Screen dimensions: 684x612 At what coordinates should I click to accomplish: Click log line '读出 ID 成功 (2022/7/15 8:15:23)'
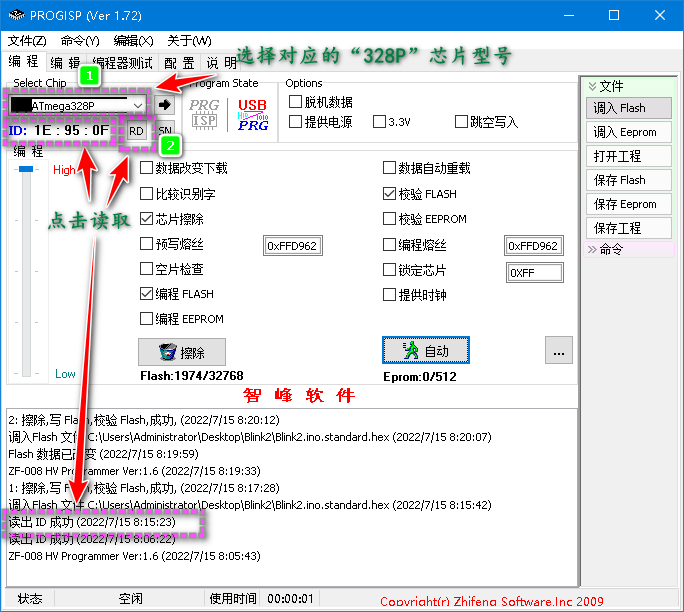(x=92, y=522)
